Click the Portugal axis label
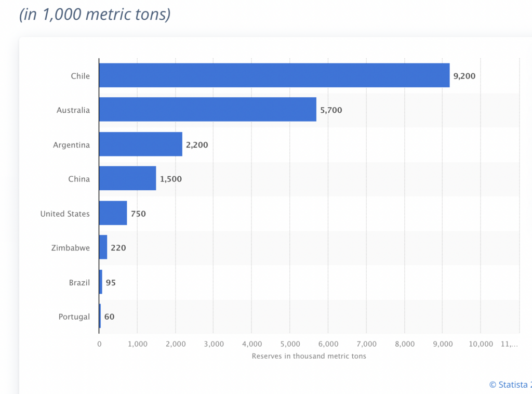 74,317
